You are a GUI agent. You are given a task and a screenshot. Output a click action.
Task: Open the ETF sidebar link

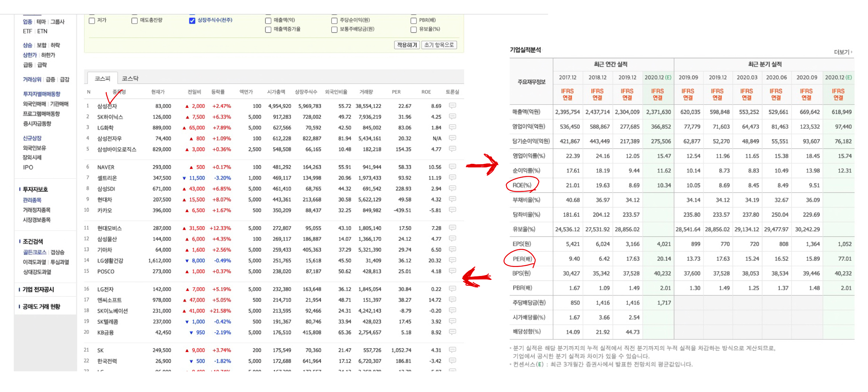click(x=27, y=31)
